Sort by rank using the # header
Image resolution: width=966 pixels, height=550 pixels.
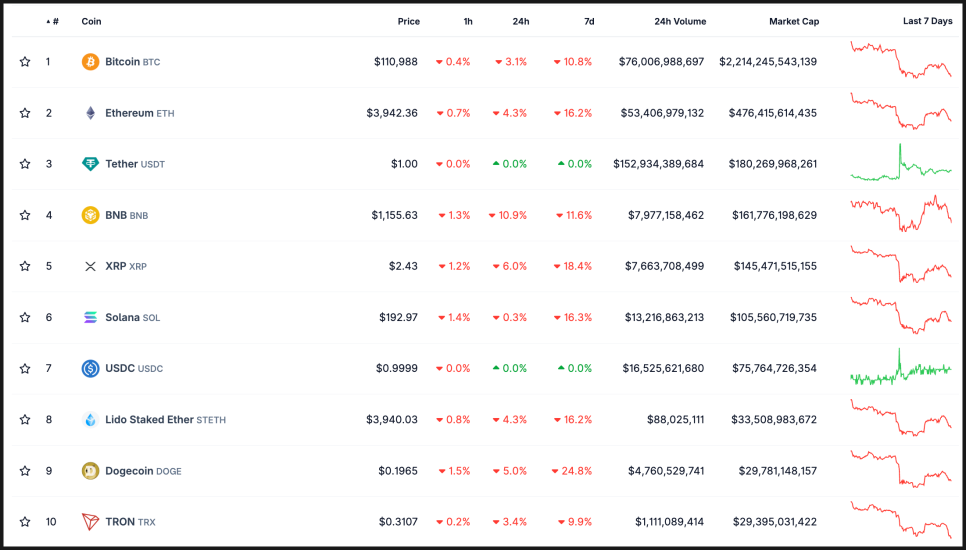pos(54,21)
